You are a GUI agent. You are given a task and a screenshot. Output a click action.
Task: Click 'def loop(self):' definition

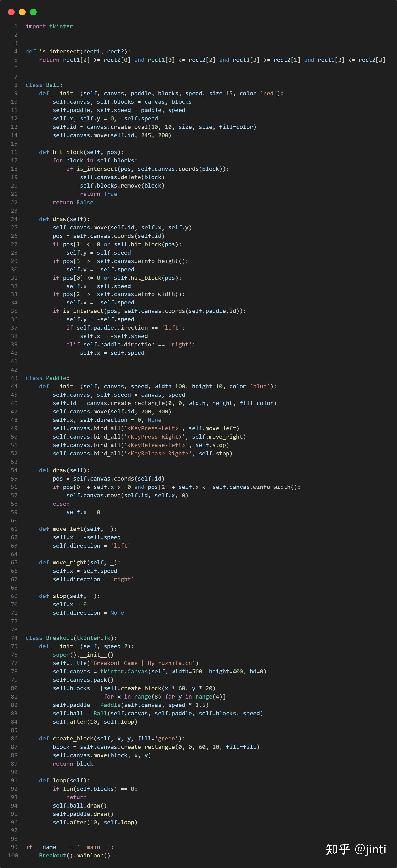[65, 780]
